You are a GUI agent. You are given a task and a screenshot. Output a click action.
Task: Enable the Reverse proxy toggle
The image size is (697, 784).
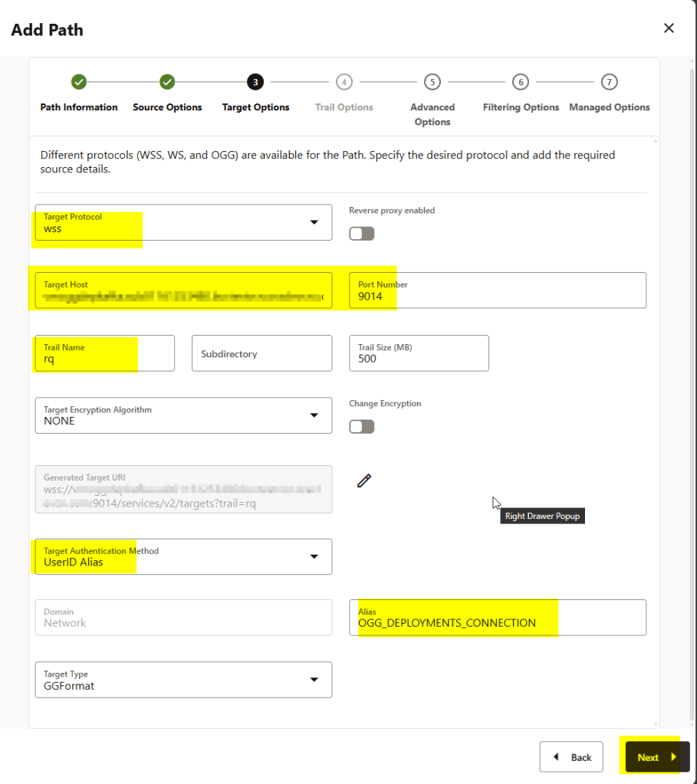(x=361, y=233)
